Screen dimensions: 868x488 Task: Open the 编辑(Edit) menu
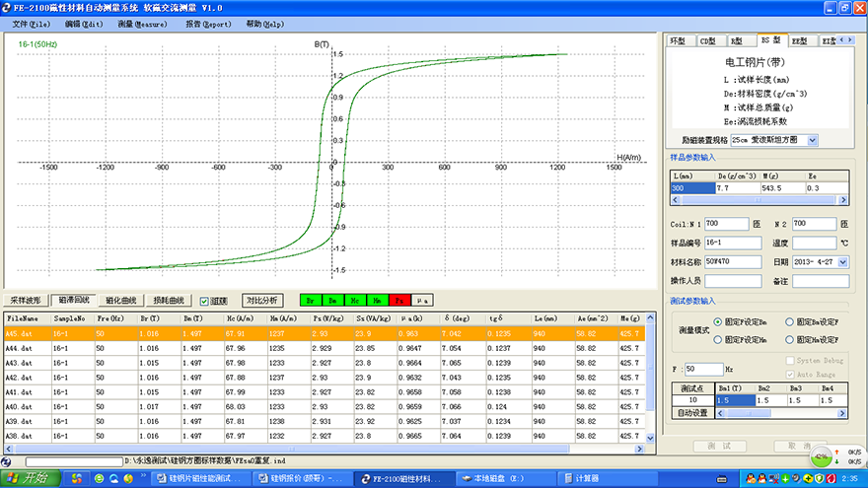[x=84, y=25]
